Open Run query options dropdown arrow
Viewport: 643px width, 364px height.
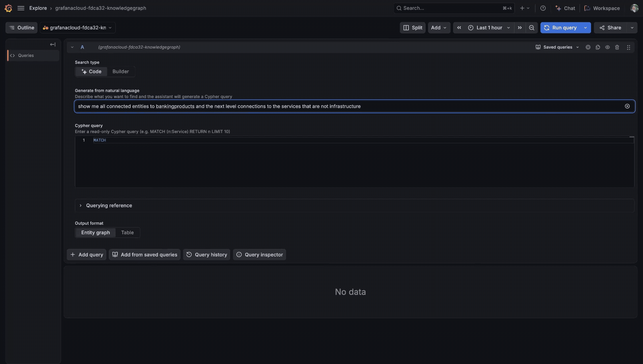(x=585, y=28)
